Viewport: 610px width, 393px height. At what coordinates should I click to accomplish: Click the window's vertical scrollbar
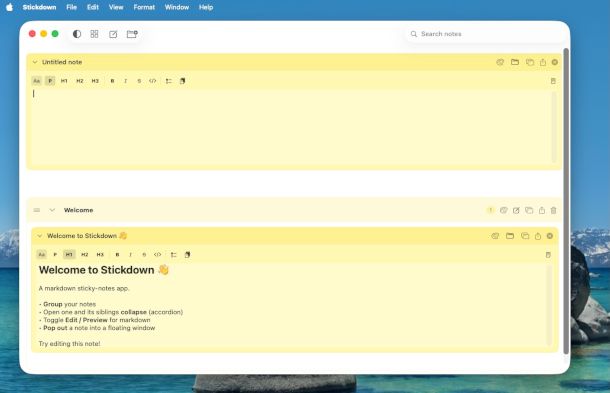pos(566,201)
